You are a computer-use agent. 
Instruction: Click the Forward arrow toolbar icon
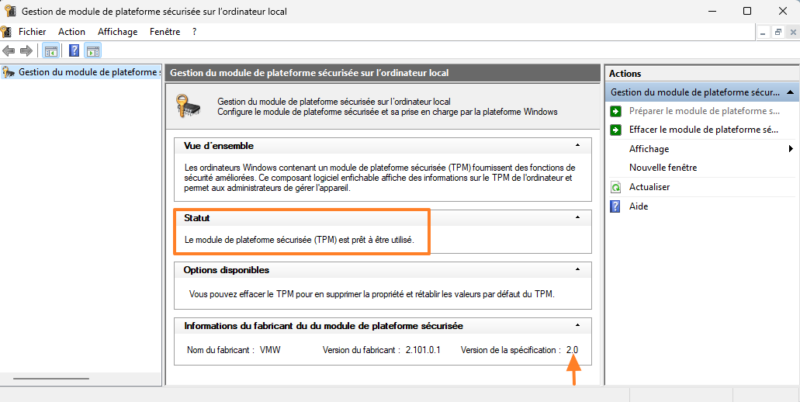[x=26, y=51]
